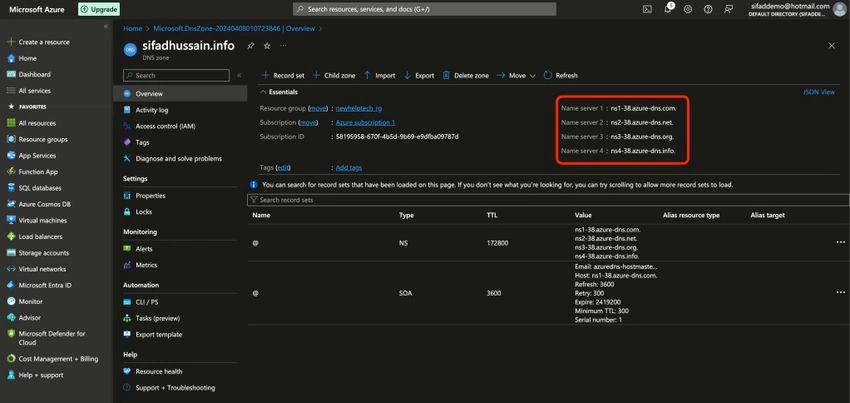Open help question mark icon
Screen dimensions: 850x403
pyautogui.click(x=708, y=9)
